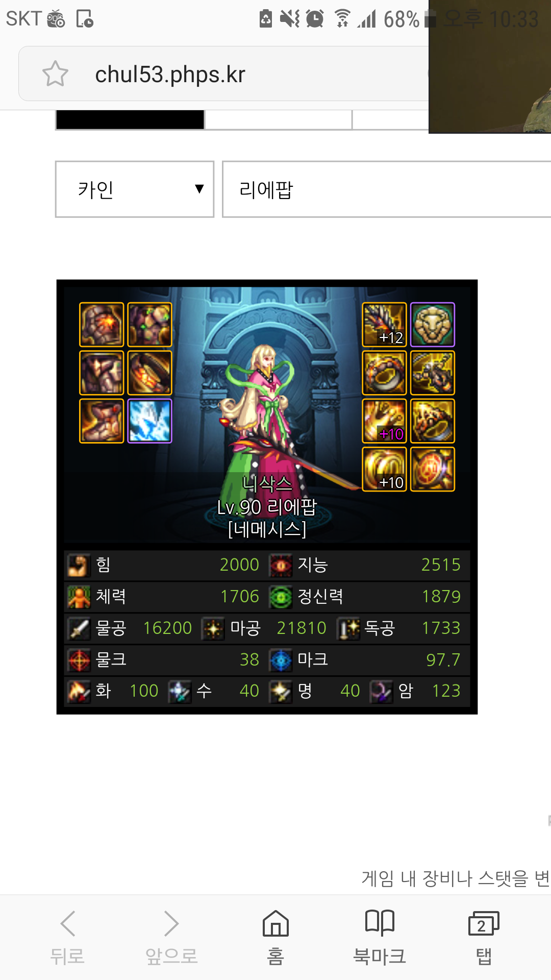Open the +10 gold ring equipment slot
The image size is (551, 980).
384,469
